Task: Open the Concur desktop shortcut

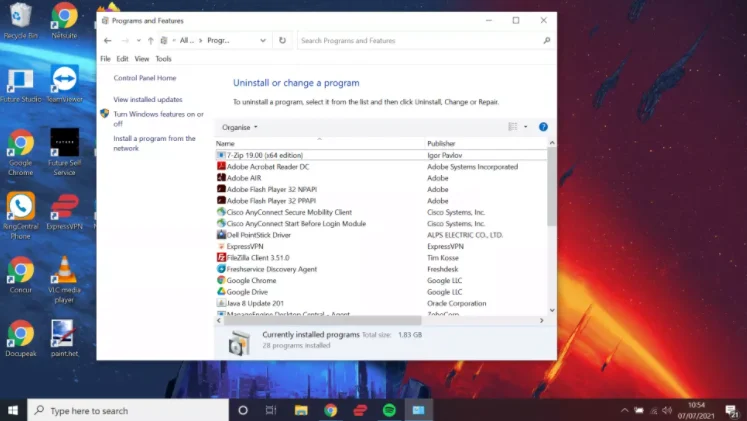Action: click(x=20, y=274)
